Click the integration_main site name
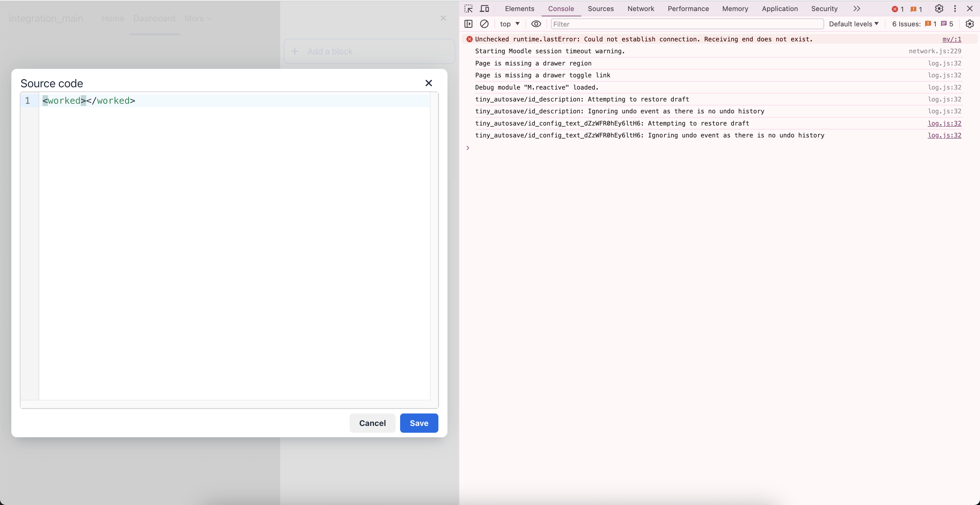The width and height of the screenshot is (980, 505). pos(46,18)
